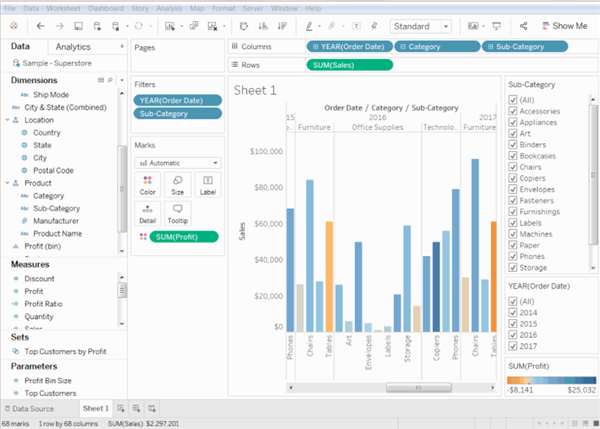Uncheck Accessories in Sub-Category filter
The width and height of the screenshot is (600, 429).
513,113
